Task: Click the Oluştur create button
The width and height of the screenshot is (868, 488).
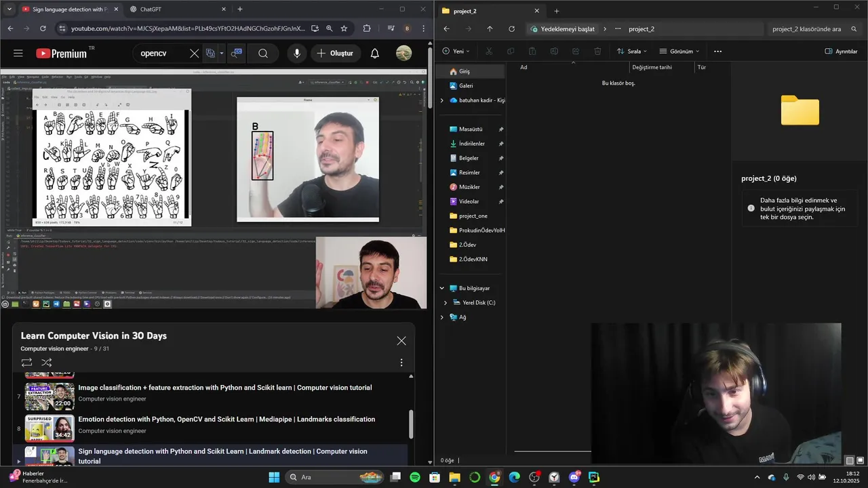Action: pos(335,54)
